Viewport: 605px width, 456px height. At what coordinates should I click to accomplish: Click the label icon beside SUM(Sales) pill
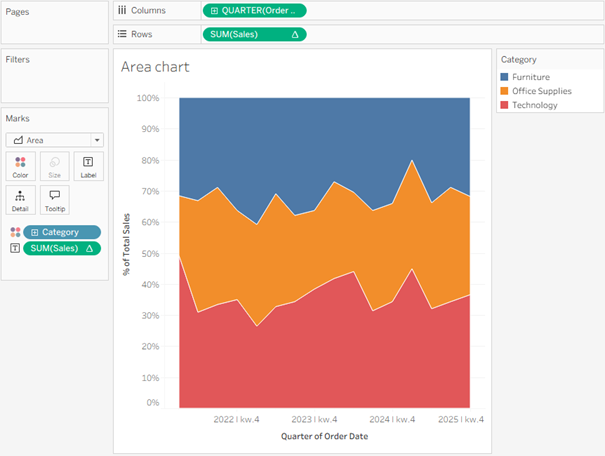pyautogui.click(x=14, y=248)
